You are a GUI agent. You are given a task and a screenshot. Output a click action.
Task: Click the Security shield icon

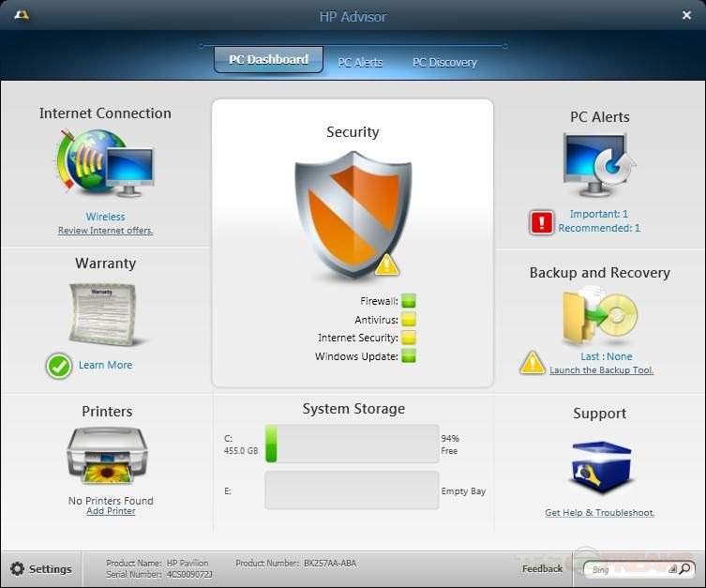(x=353, y=216)
